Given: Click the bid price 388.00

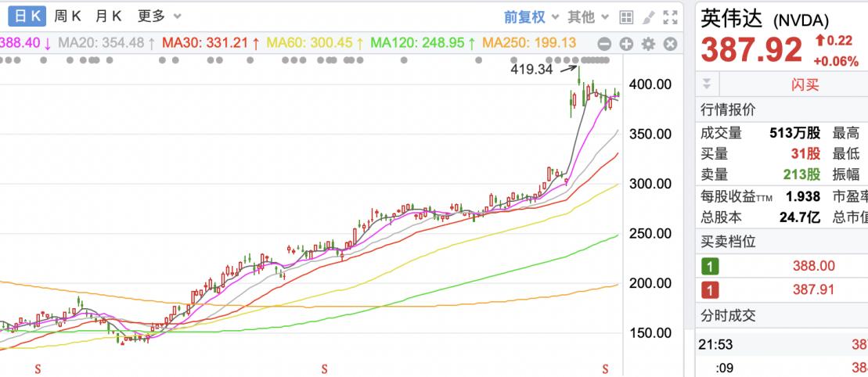Looking at the screenshot, I should pos(813,266).
